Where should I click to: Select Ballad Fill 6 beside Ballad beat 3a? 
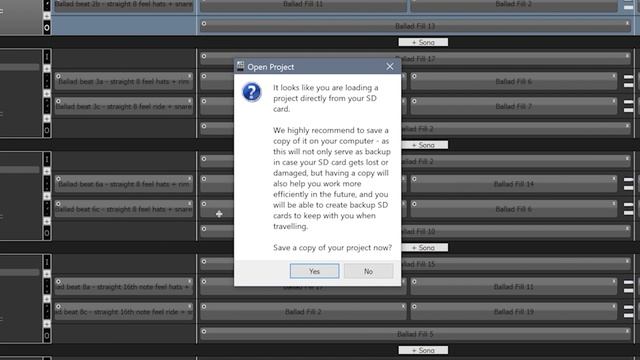(513, 82)
